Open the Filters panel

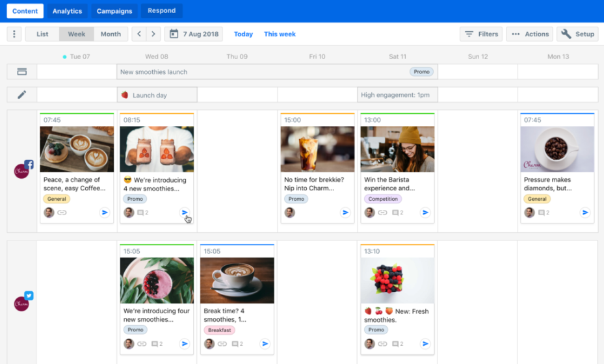481,34
